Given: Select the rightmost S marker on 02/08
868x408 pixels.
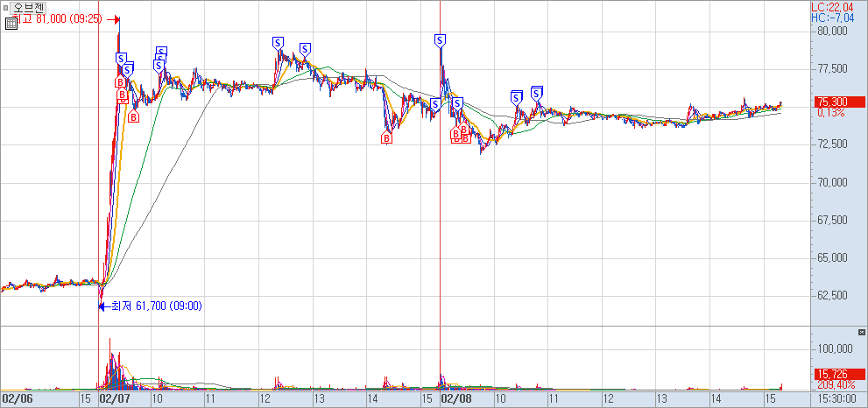Looking at the screenshot, I should (537, 91).
